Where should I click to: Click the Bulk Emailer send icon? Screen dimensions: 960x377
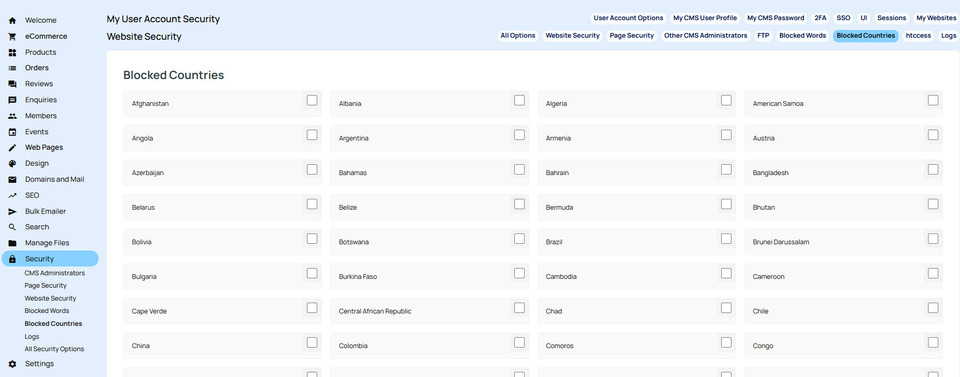point(12,211)
